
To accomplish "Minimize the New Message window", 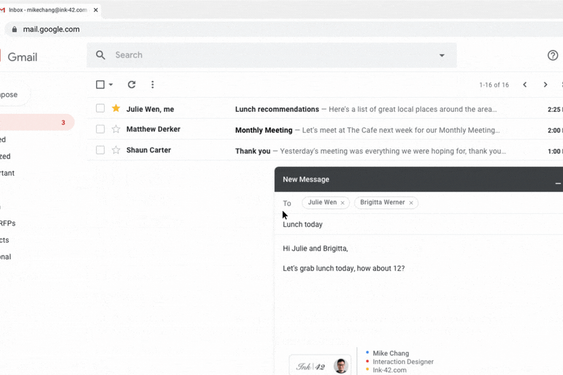I will [558, 183].
